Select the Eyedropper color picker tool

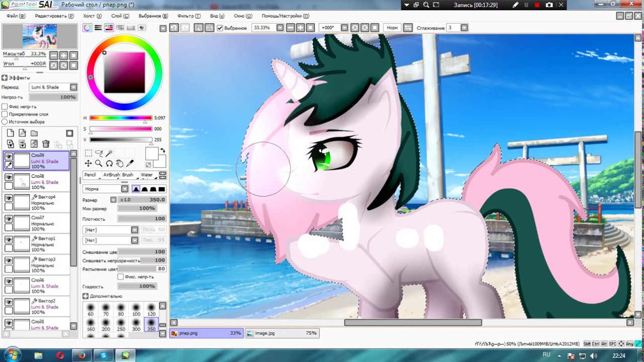[130, 163]
